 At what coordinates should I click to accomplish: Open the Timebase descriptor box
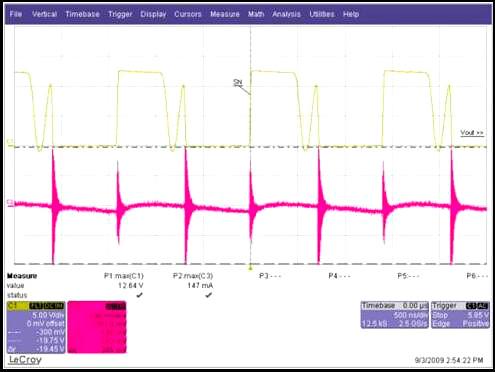[x=395, y=315]
